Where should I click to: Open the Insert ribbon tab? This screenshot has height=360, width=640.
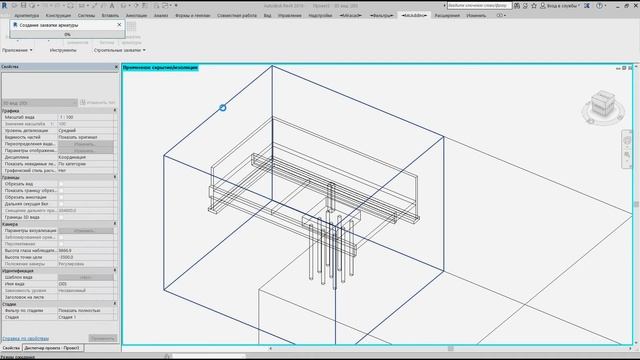tap(110, 16)
